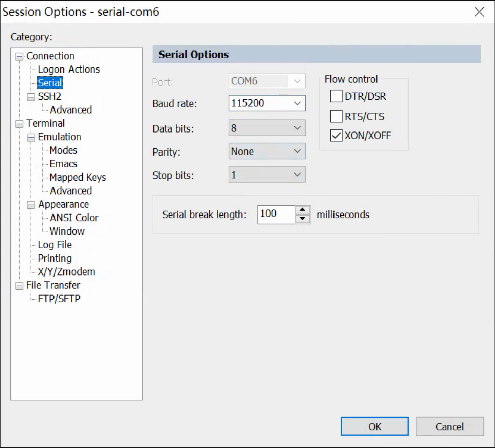Open the ANSI Color category
The height and width of the screenshot is (448, 495).
coord(74,218)
